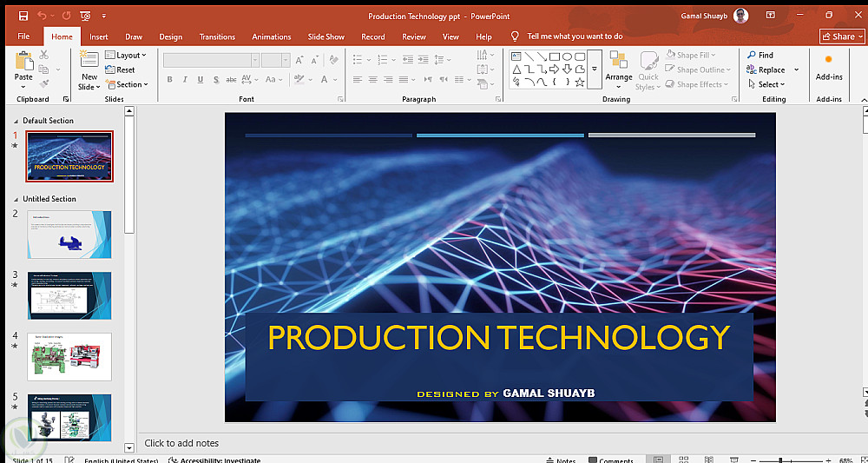Toggle Notes pane in status bar
The width and height of the screenshot is (868, 463).
[x=561, y=460]
